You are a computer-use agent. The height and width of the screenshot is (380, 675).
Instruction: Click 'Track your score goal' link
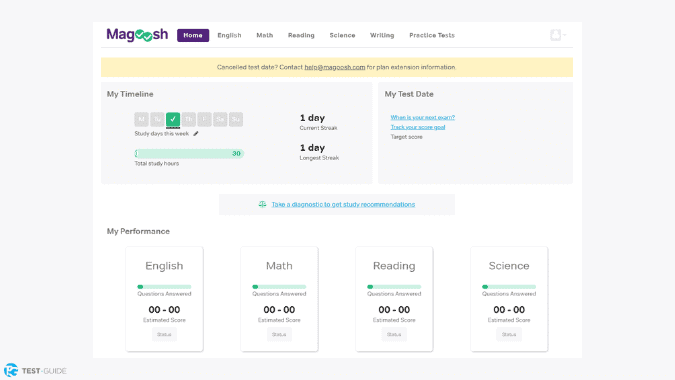coord(418,127)
